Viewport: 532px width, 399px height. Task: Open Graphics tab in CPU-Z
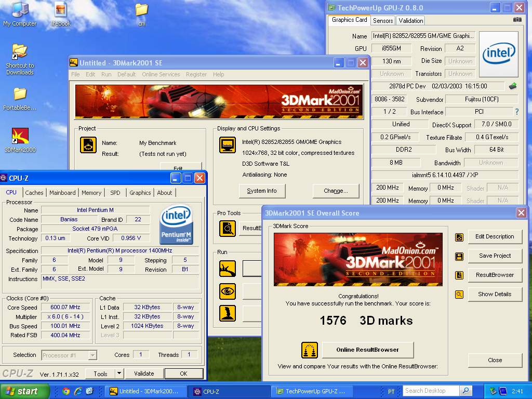(x=140, y=193)
